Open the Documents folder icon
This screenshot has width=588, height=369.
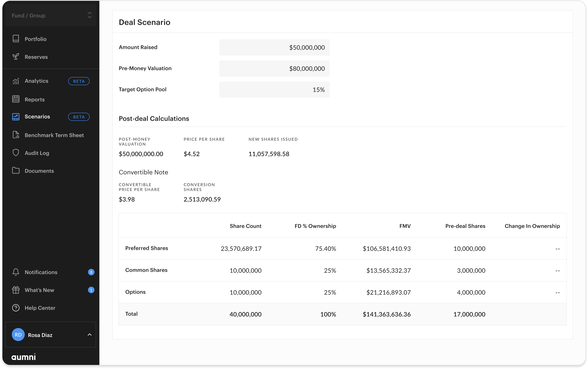click(x=16, y=171)
